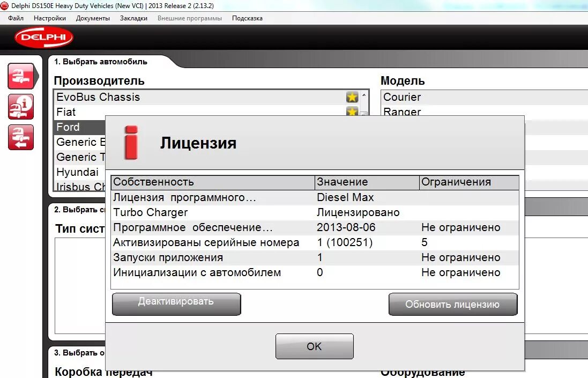Select Courier model
This screenshot has width=588, height=378.
pos(484,97)
